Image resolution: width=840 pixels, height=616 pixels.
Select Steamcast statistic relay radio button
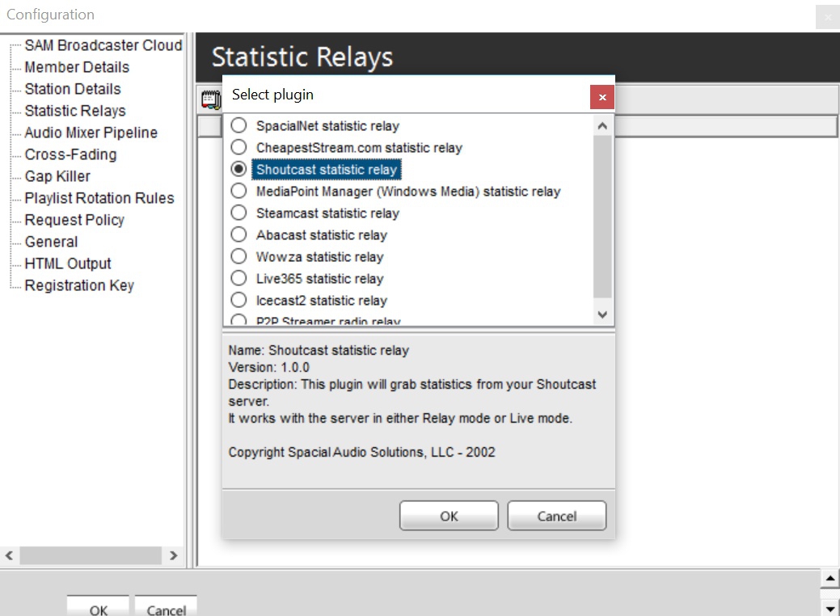[238, 213]
